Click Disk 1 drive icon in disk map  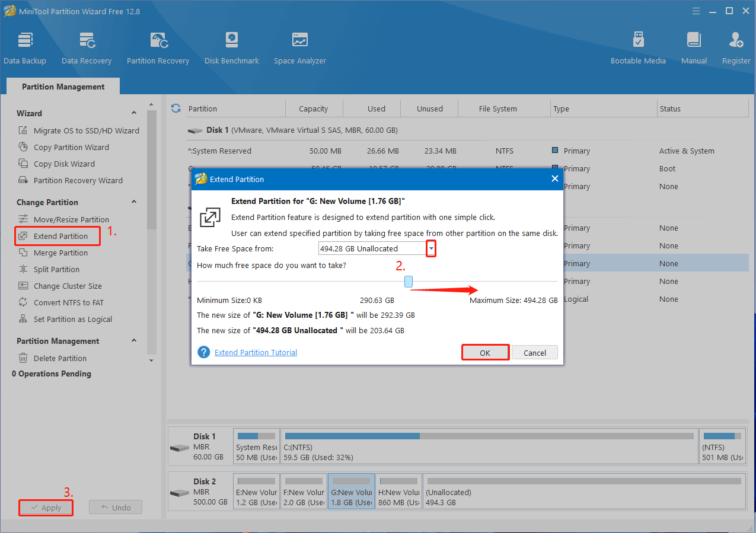(x=179, y=448)
